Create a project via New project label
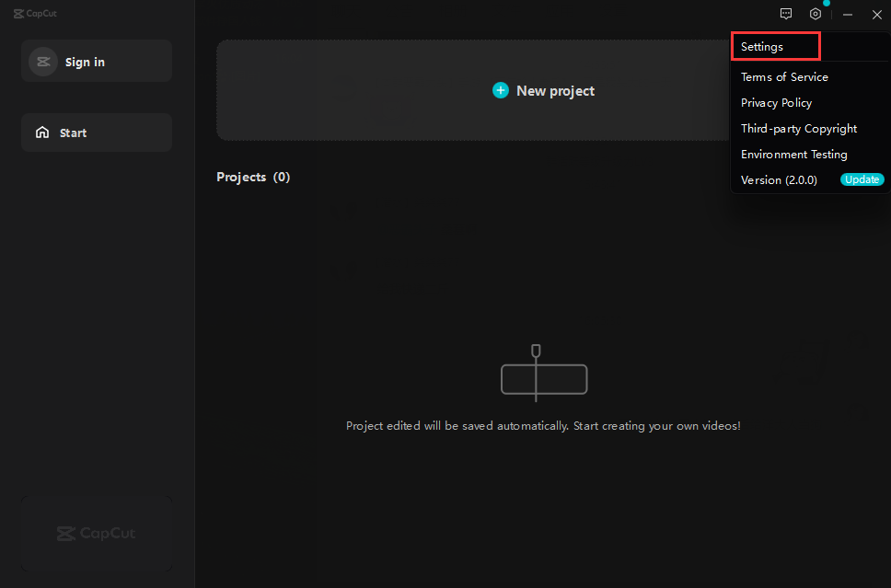 tap(555, 91)
